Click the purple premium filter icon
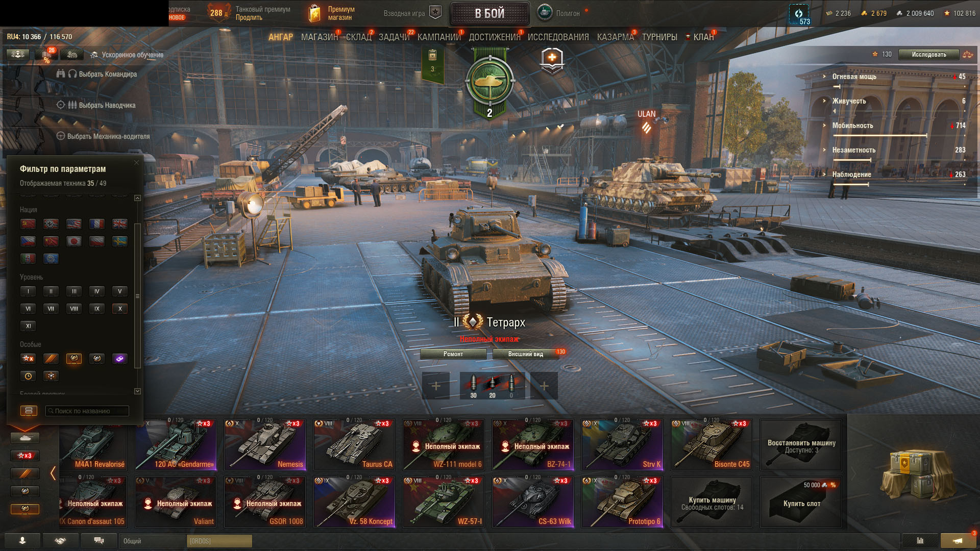980x551 pixels. coord(120,359)
